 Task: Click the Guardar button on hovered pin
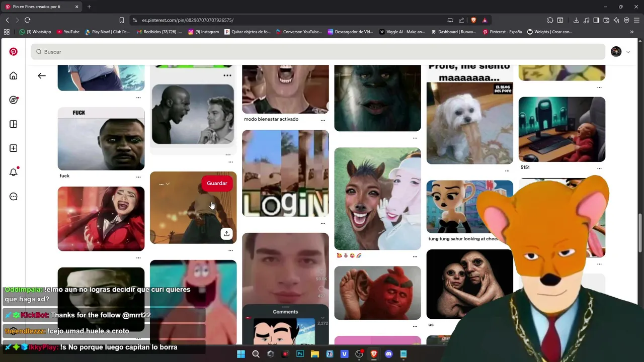click(x=217, y=184)
